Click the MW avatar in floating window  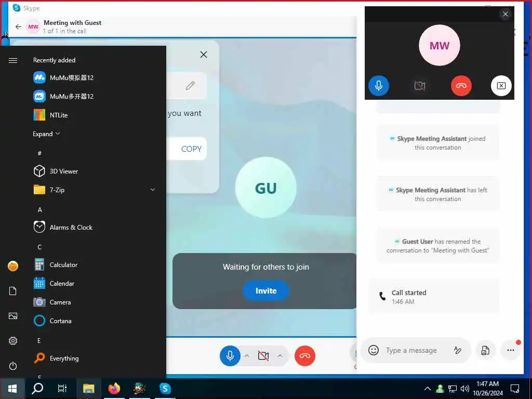[440, 45]
